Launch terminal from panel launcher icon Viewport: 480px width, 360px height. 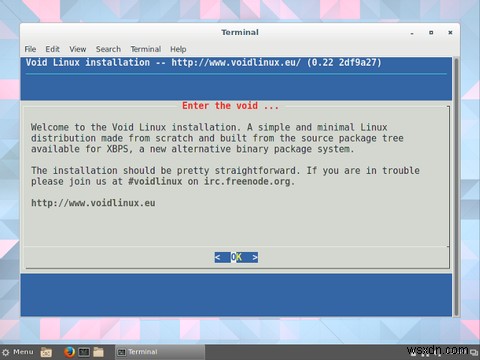pos(84,352)
